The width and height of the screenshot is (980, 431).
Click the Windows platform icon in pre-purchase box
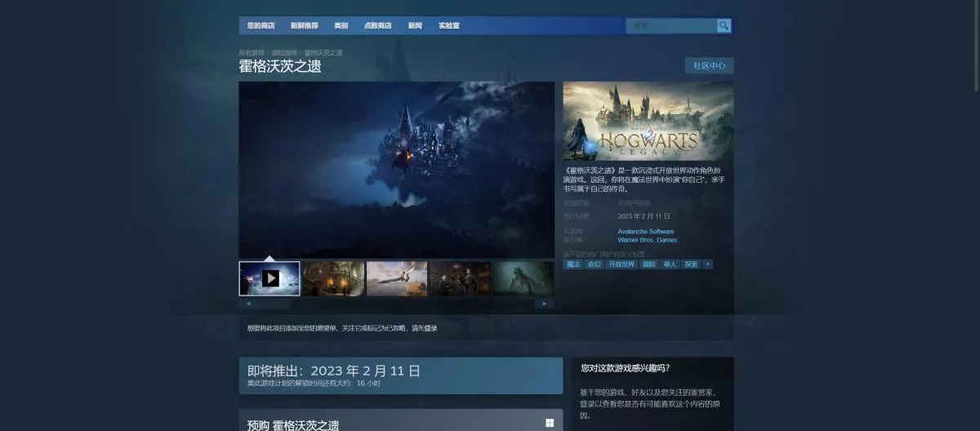(550, 423)
